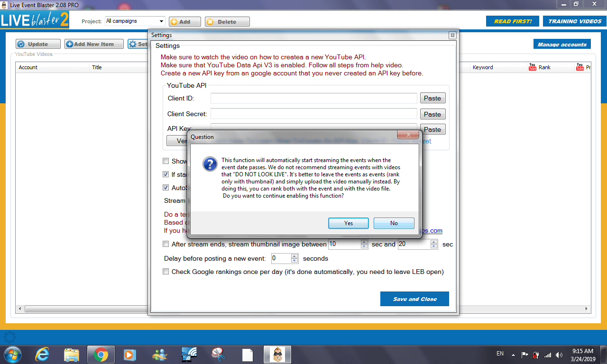The height and width of the screenshot is (364, 607).
Task: Open the Project 'All campaigns' dropdown
Action: (162, 21)
